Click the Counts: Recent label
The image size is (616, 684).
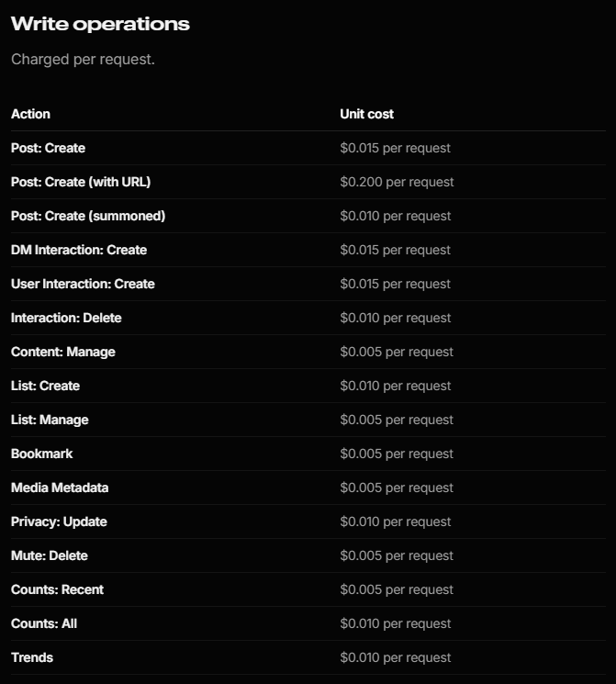pyautogui.click(x=57, y=590)
